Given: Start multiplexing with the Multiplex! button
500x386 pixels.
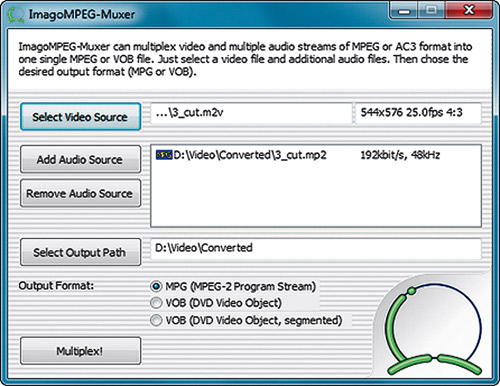Looking at the screenshot, I should pos(80,351).
